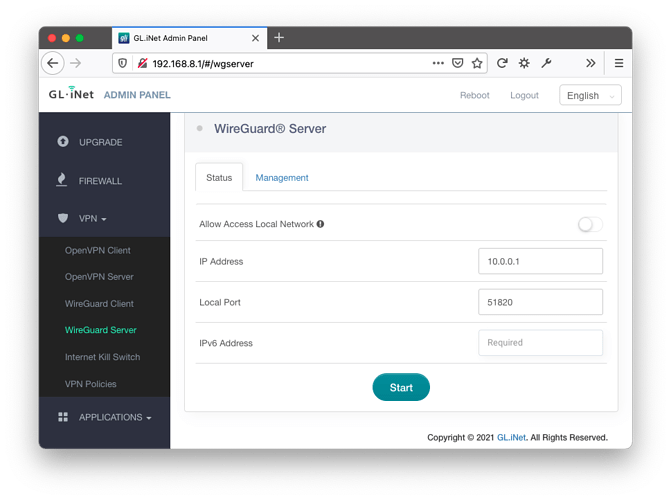Click the wrench developer tools icon
The width and height of the screenshot is (671, 500).
click(546, 63)
